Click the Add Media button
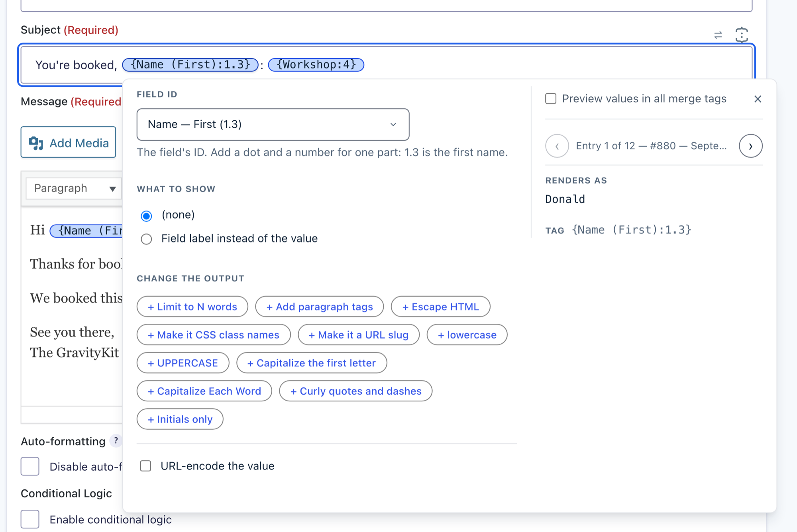 tap(69, 143)
